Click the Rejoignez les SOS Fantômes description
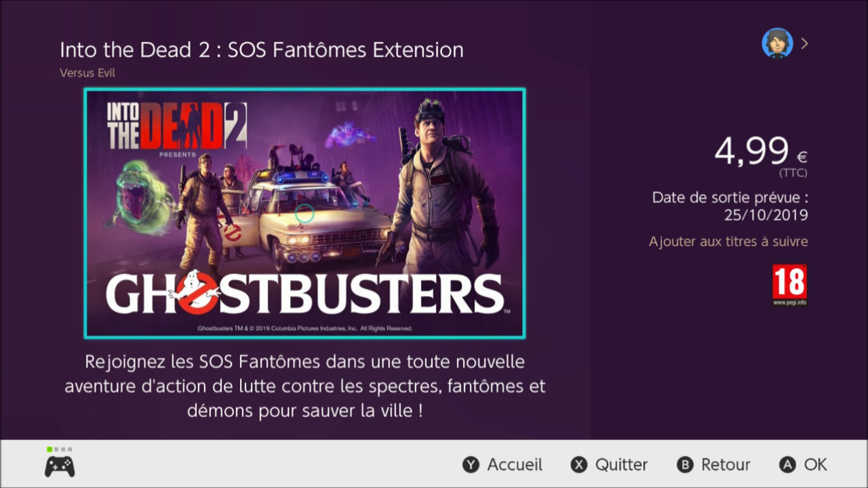This screenshot has width=868, height=488. pos(304,386)
